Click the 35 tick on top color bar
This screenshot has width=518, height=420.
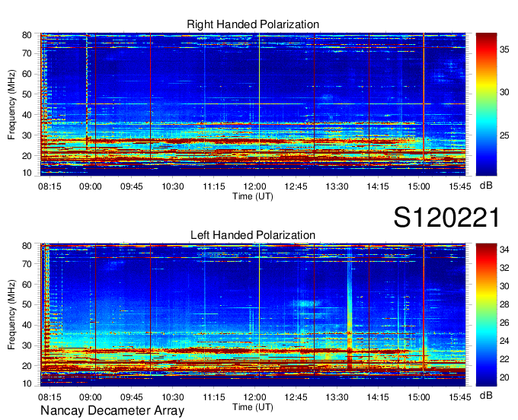pos(504,49)
